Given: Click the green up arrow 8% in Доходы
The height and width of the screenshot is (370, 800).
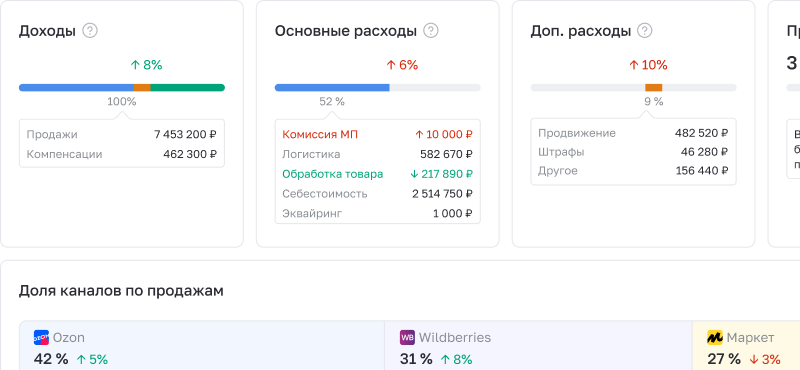Looking at the screenshot, I should point(146,65).
